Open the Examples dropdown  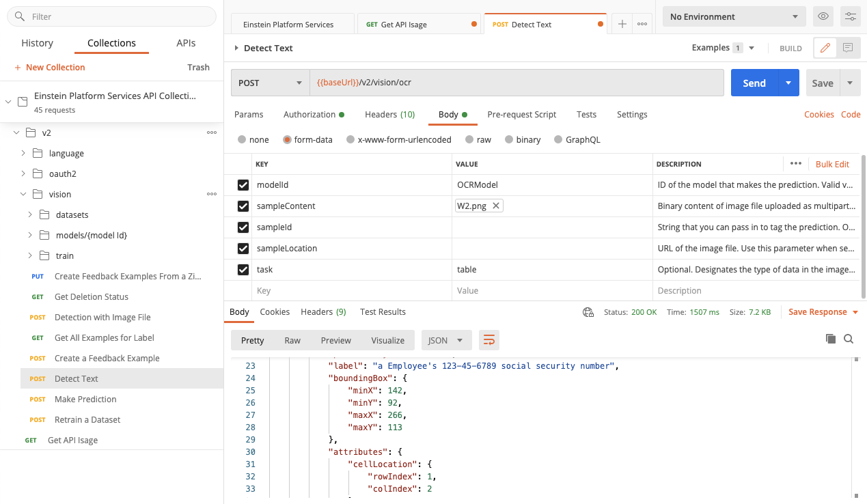723,48
